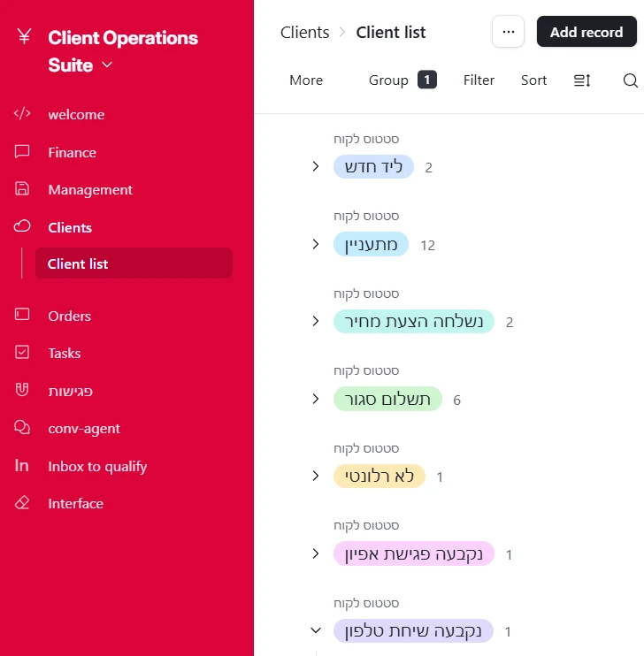The height and width of the screenshot is (656, 644).
Task: Open the Interface page
Action: 76,504
